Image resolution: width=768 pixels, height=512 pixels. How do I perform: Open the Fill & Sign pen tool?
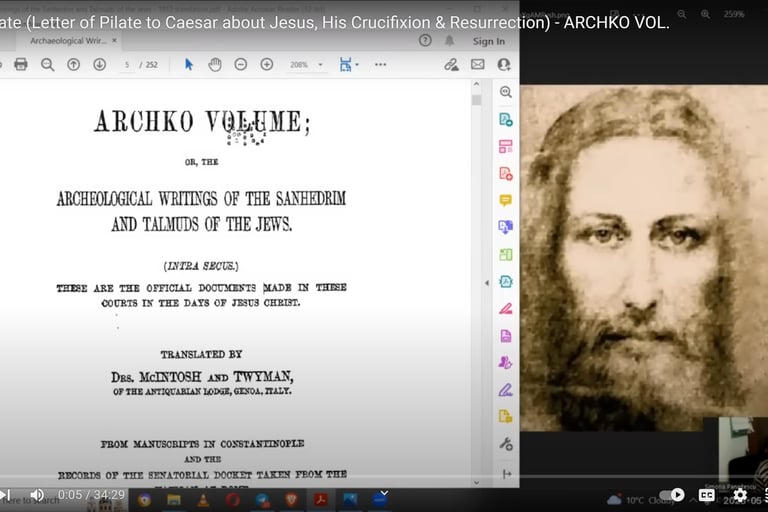point(505,390)
